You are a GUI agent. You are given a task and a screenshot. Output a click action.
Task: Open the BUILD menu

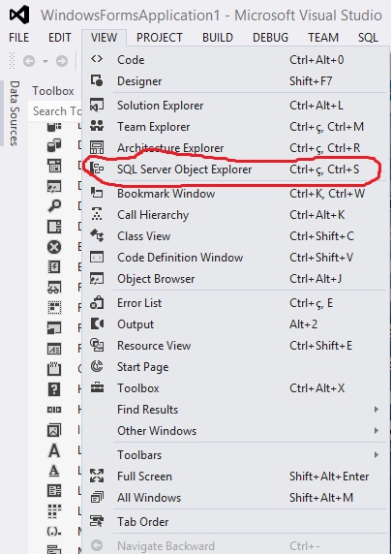coord(218,38)
